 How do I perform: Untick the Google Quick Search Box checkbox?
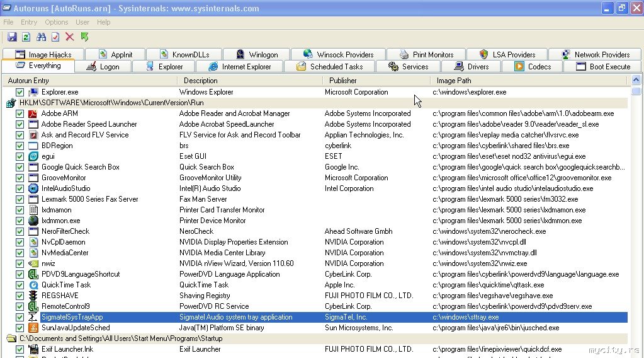(20, 167)
